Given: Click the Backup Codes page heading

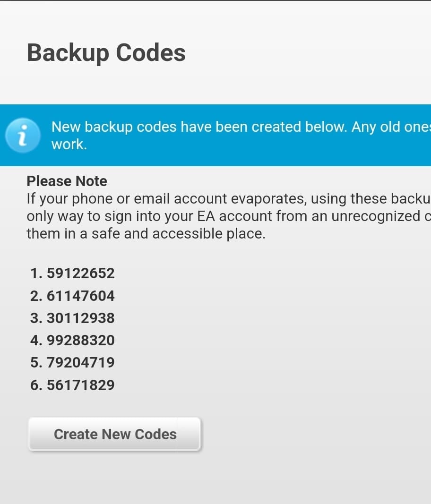Looking at the screenshot, I should (106, 52).
